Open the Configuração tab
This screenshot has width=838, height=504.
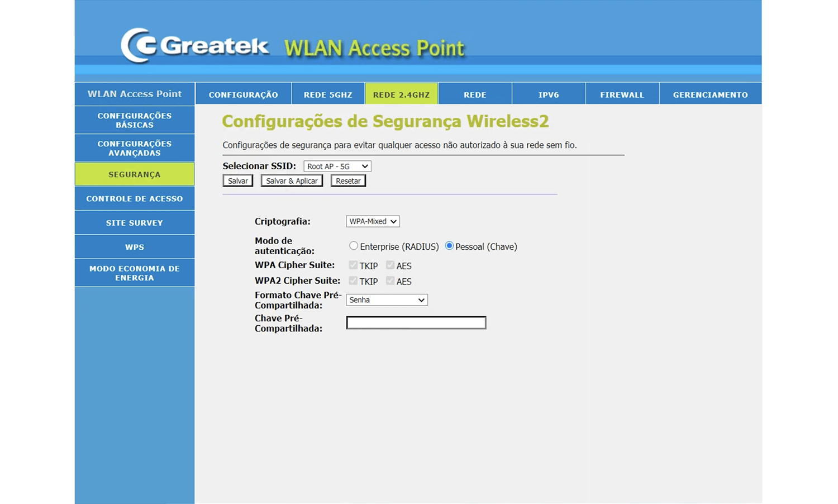(x=243, y=94)
